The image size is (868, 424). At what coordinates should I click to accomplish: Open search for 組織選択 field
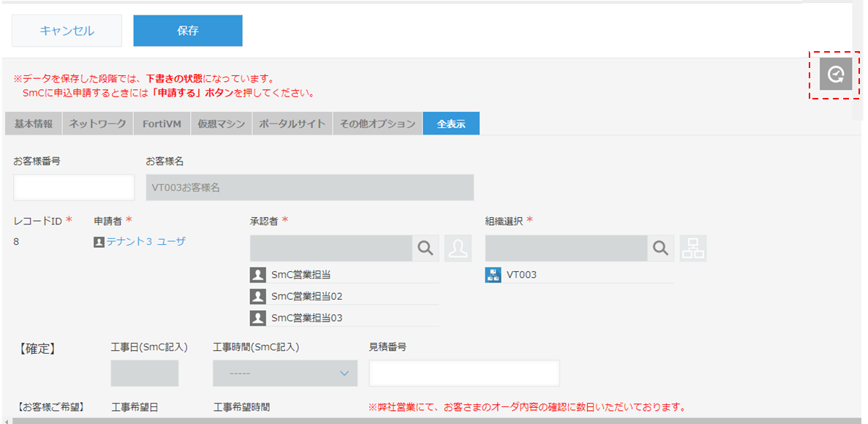[x=660, y=248]
